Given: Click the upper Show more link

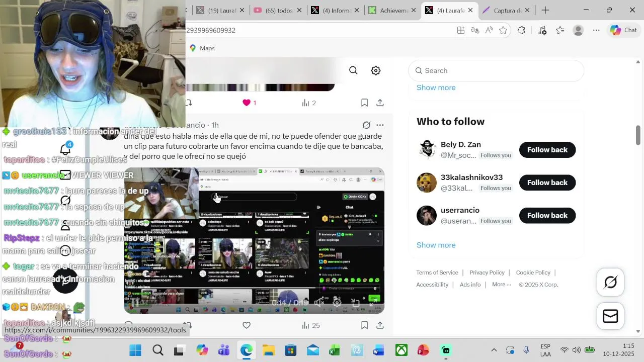Looking at the screenshot, I should point(436,87).
